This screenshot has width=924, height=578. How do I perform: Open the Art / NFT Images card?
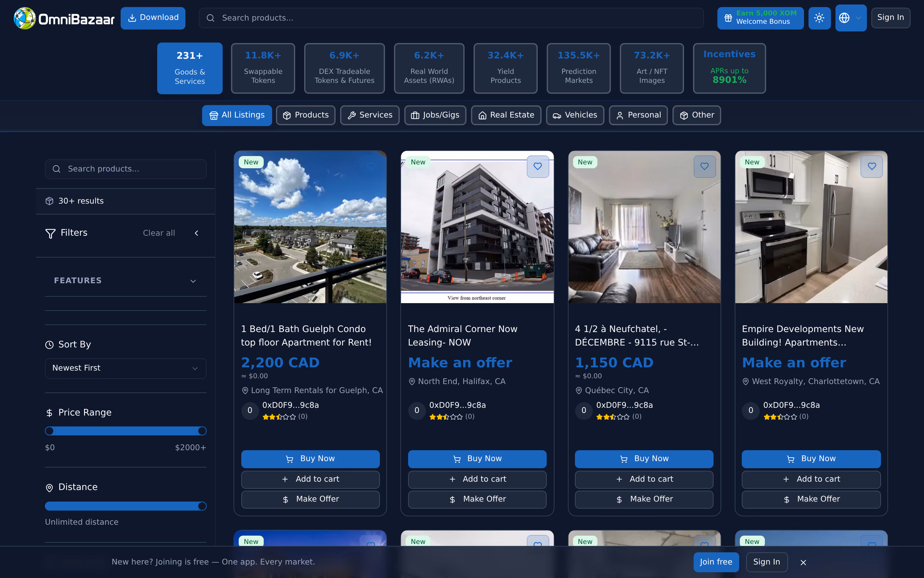coord(651,68)
